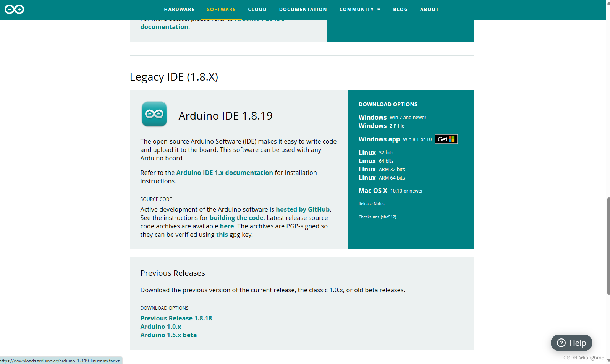The height and width of the screenshot is (364, 610).
Task: Open Previous Release 1.8.18 link
Action: click(x=176, y=318)
